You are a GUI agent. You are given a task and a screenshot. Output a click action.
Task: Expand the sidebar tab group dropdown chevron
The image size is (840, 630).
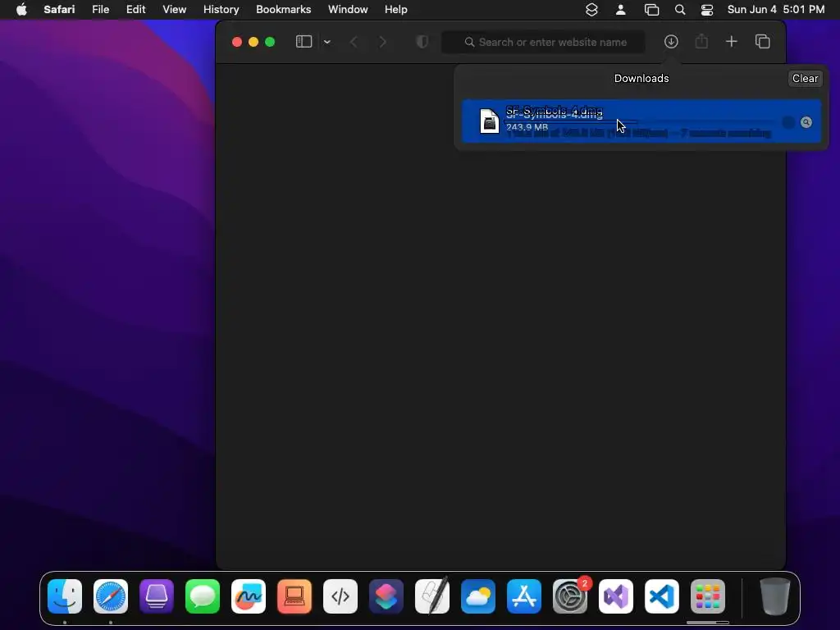326,42
